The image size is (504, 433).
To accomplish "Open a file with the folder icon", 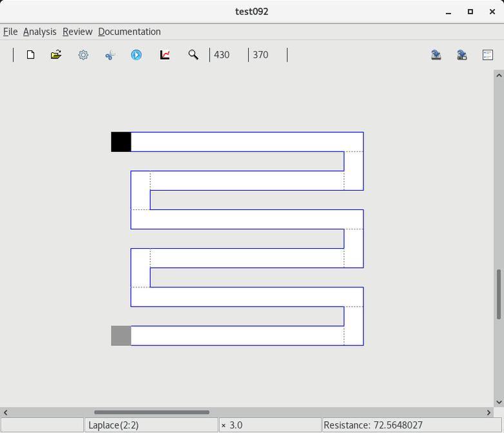I will click(x=56, y=55).
